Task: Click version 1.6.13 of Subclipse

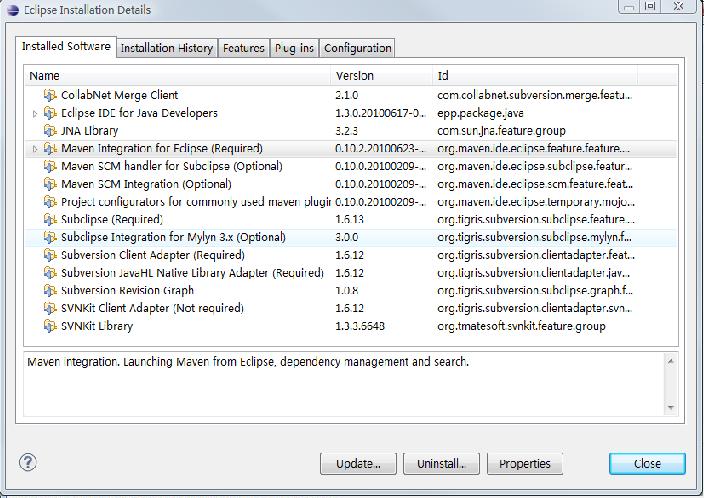Action: point(349,220)
